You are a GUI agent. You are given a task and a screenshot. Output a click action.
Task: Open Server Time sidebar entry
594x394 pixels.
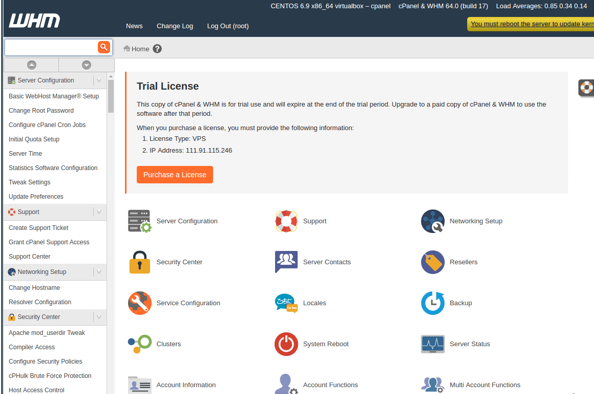tap(25, 153)
